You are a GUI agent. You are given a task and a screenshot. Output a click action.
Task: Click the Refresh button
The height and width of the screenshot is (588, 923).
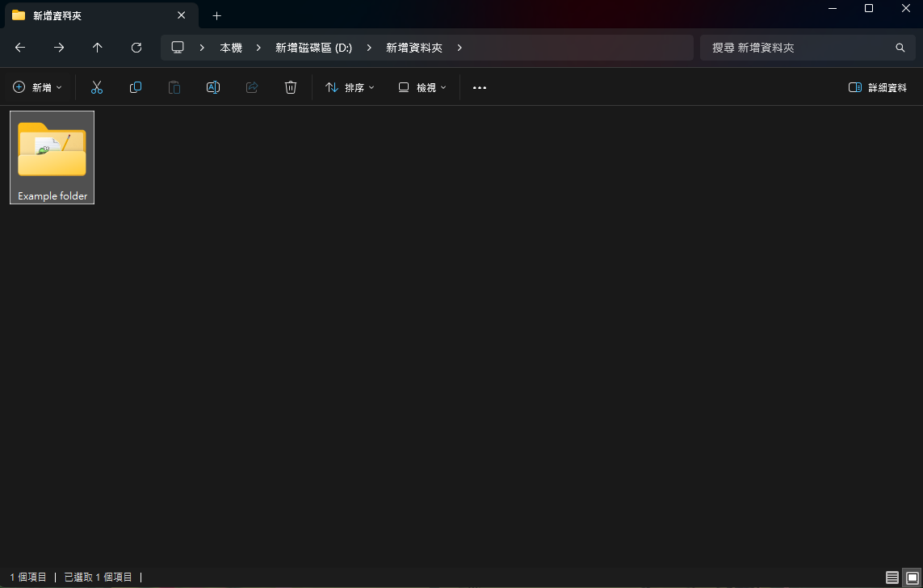point(136,47)
